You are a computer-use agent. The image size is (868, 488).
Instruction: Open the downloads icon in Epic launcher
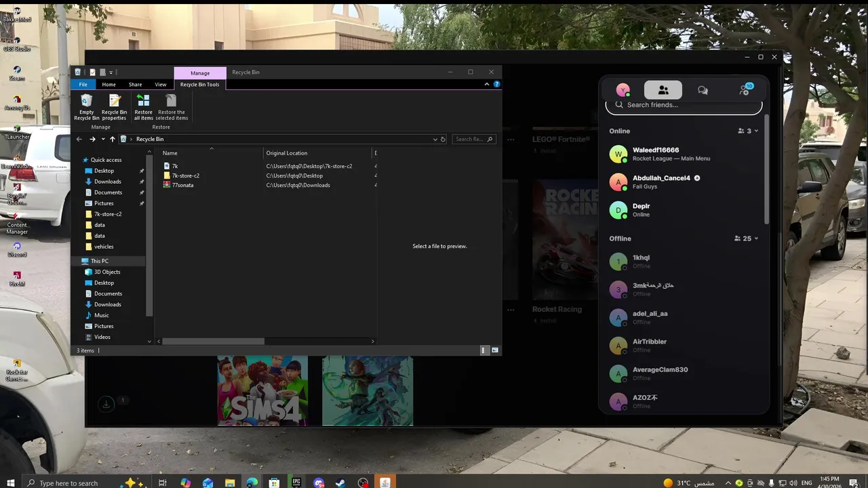pos(106,405)
